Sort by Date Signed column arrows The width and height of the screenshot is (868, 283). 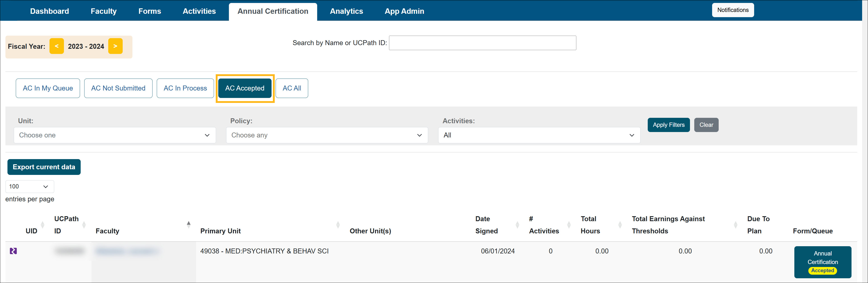pos(517,225)
